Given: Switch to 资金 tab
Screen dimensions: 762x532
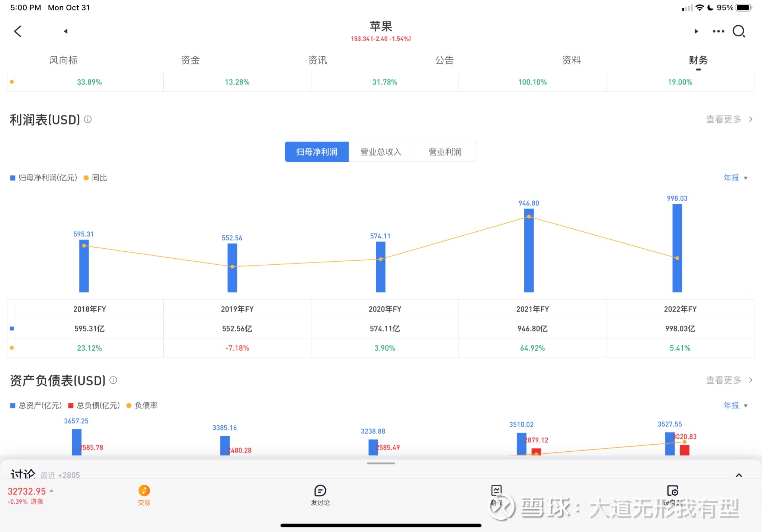Looking at the screenshot, I should [x=190, y=60].
